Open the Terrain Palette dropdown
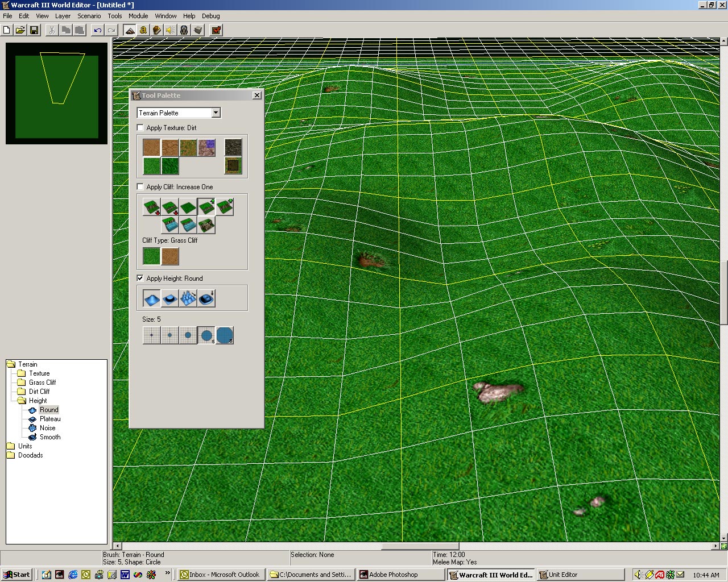728x582 pixels. (216, 113)
